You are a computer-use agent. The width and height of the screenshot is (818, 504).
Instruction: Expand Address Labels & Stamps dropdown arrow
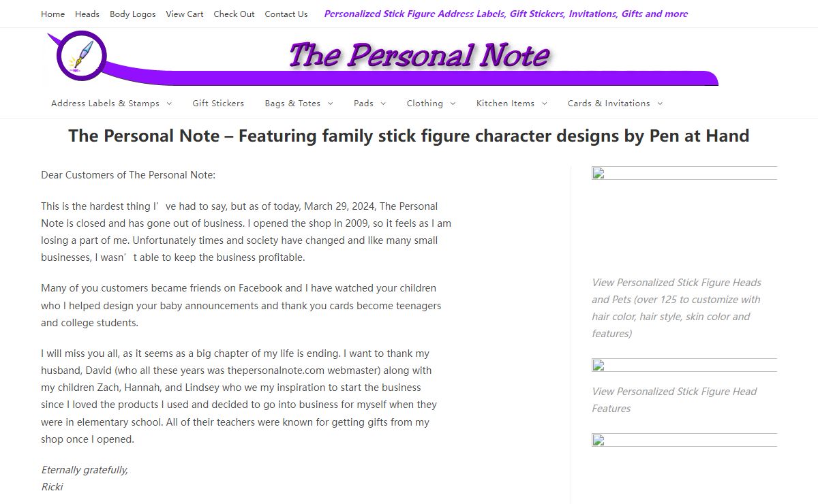click(169, 104)
